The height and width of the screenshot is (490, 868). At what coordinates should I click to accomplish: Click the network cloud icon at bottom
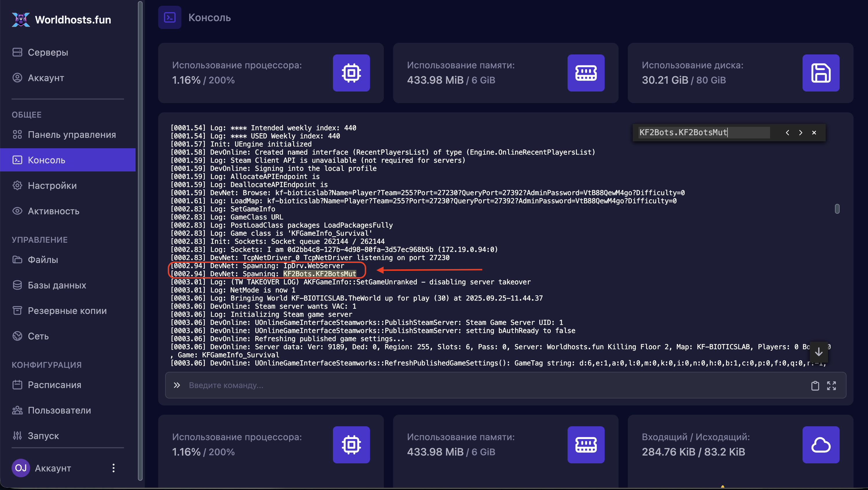(x=820, y=445)
